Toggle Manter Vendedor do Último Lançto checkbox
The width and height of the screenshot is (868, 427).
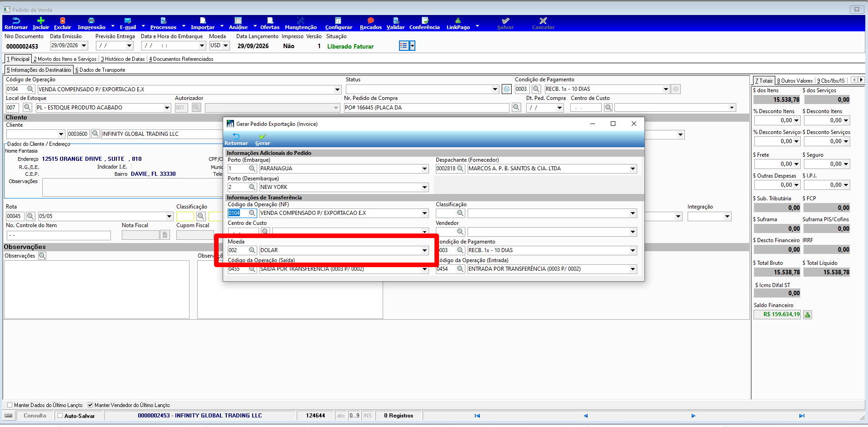click(90, 405)
